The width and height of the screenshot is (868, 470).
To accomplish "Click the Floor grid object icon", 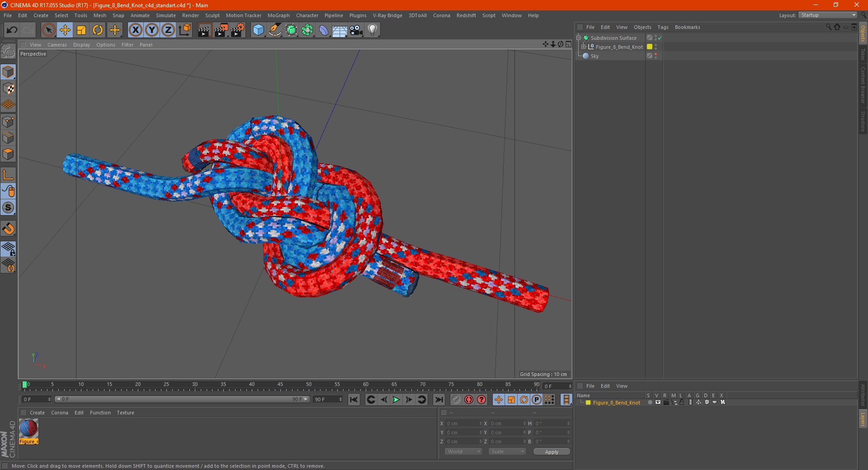I will (340, 30).
